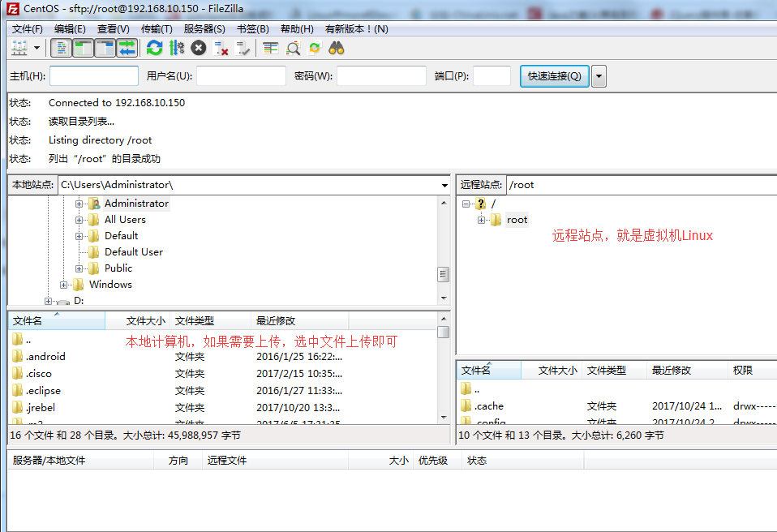This screenshot has height=532, width=777.
Task: Select the remote root folder
Action: click(517, 220)
